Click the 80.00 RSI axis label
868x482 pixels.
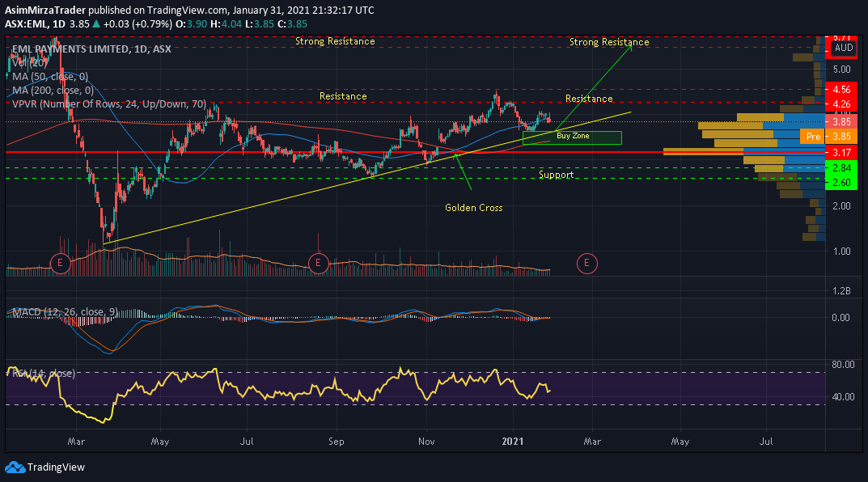[843, 365]
